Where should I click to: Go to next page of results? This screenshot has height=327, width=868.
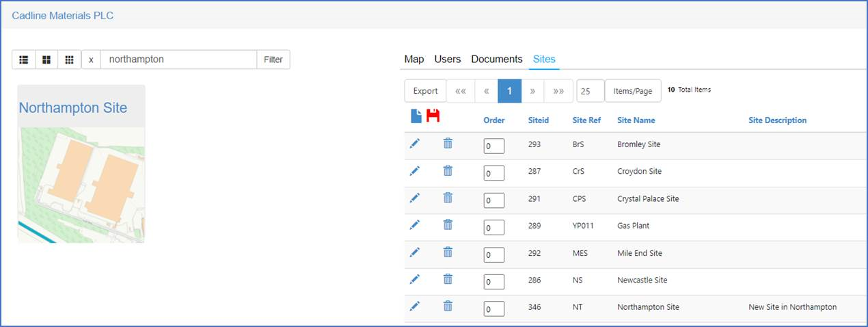(x=532, y=91)
